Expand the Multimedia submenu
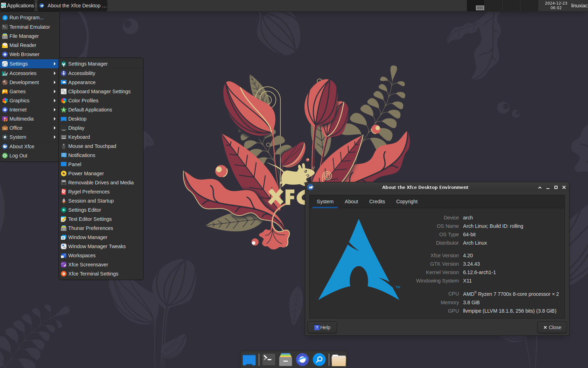Viewport: 588px width, 368px height. pos(29,119)
